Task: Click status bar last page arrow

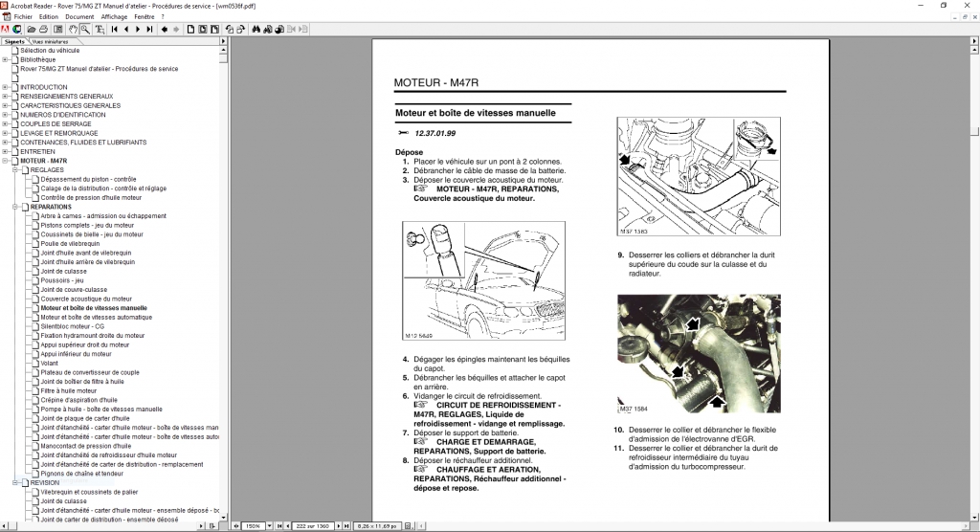Action: click(x=346, y=525)
